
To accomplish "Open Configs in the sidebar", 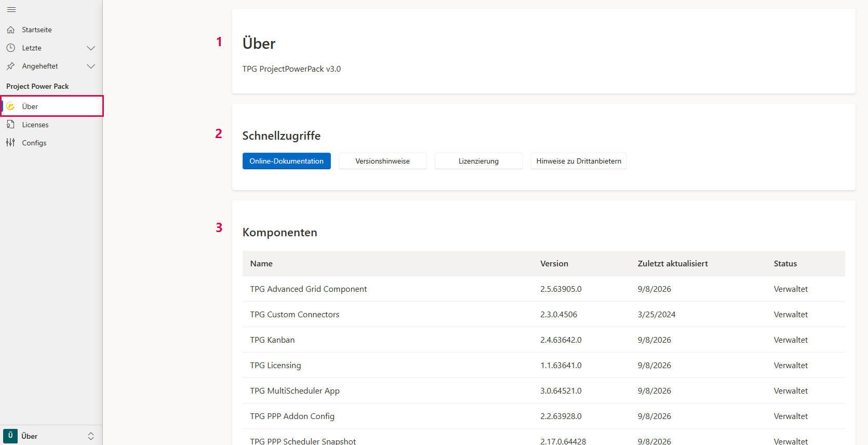I will pyautogui.click(x=51, y=143).
